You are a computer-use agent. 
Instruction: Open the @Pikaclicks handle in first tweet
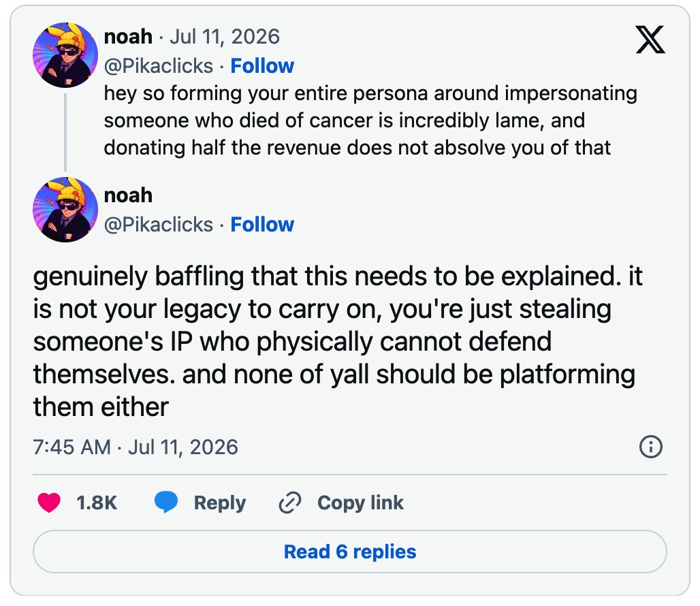click(159, 66)
